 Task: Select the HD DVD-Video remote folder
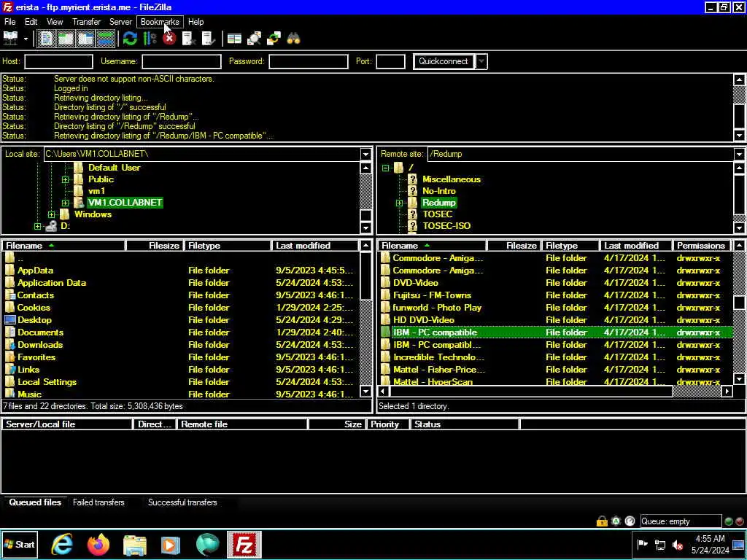click(424, 320)
